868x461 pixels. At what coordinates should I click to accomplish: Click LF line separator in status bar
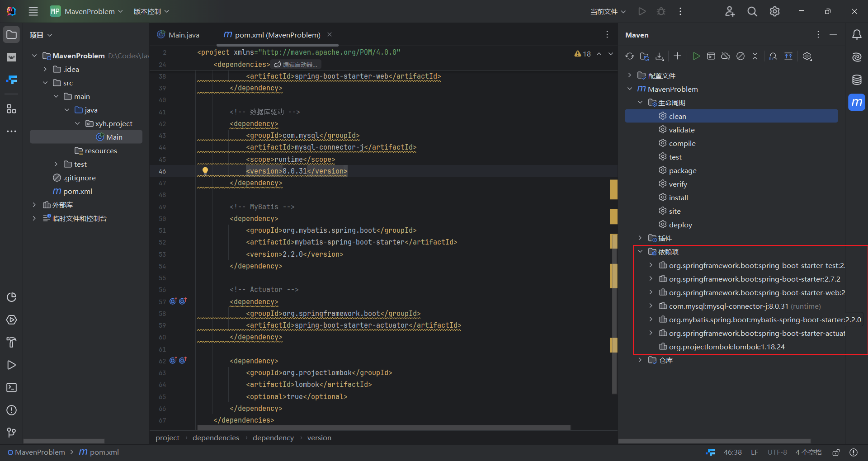click(755, 452)
